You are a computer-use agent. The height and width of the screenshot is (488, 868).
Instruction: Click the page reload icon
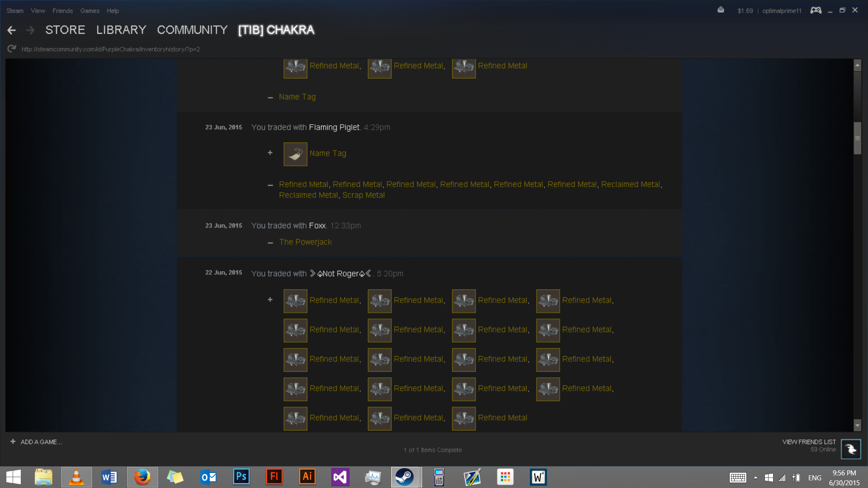point(12,49)
